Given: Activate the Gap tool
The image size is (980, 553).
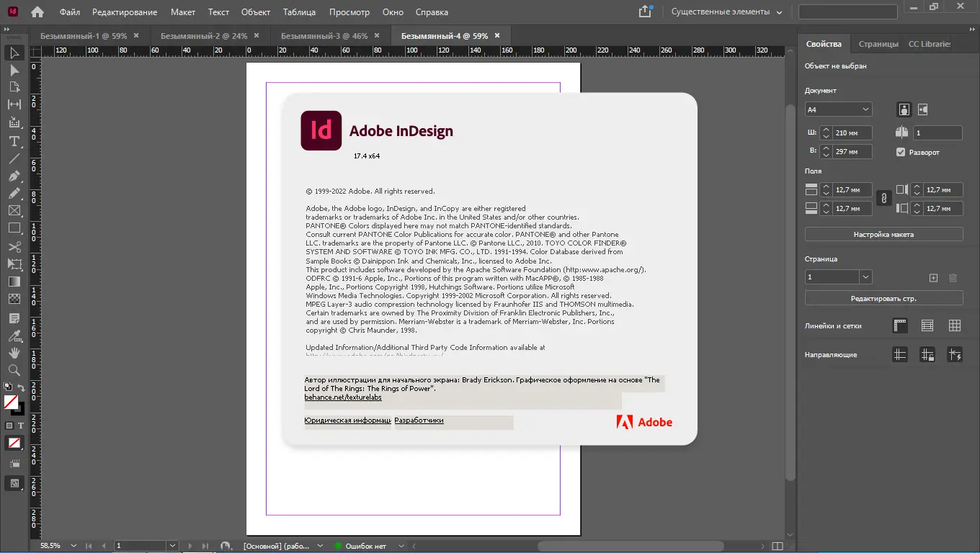Looking at the screenshot, I should (x=14, y=105).
